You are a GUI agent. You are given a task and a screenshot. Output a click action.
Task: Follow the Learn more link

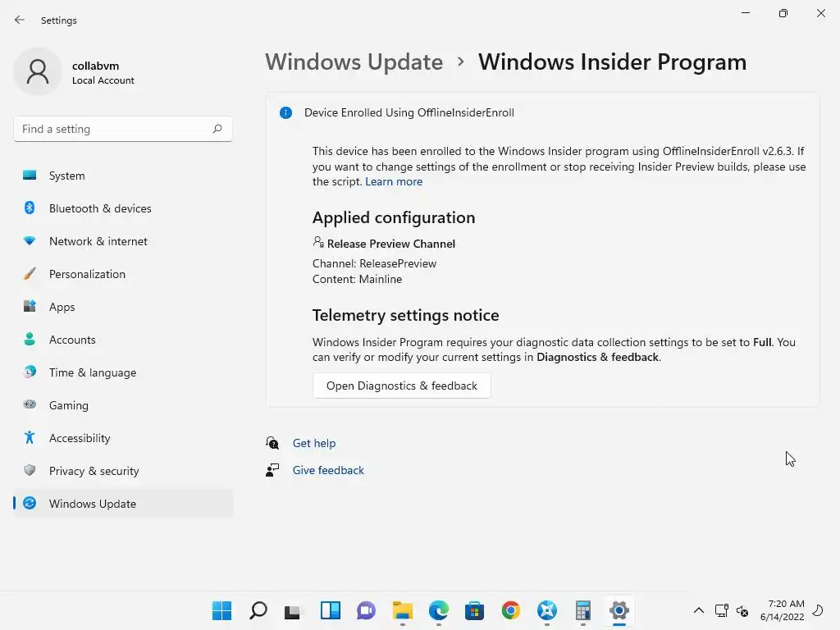(x=394, y=181)
